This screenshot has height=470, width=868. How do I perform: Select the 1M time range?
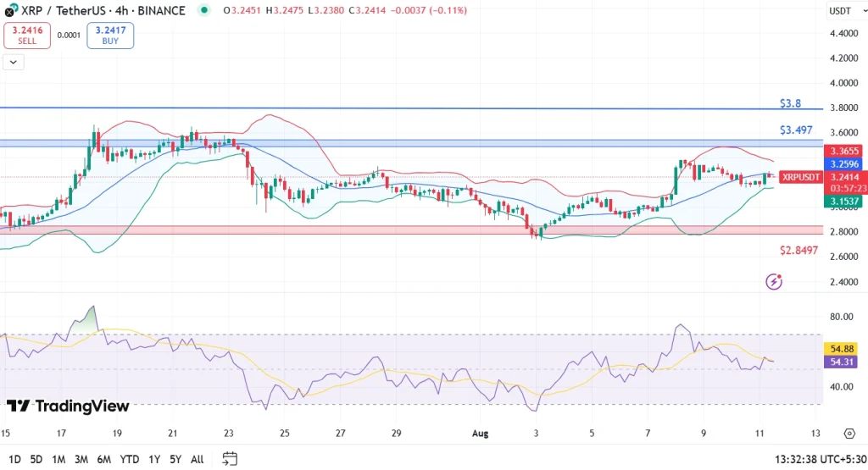[58, 459]
